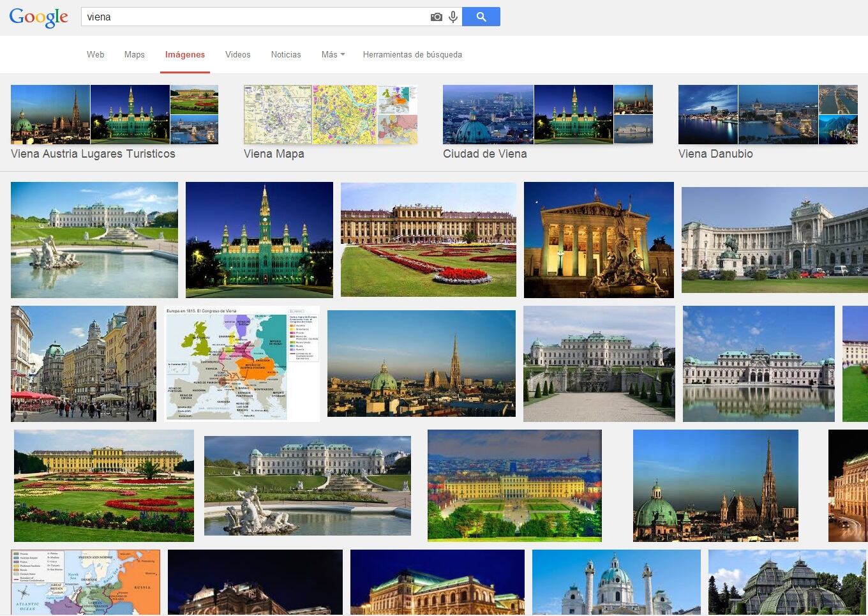Open the Maps tab
868x616 pixels.
(134, 55)
